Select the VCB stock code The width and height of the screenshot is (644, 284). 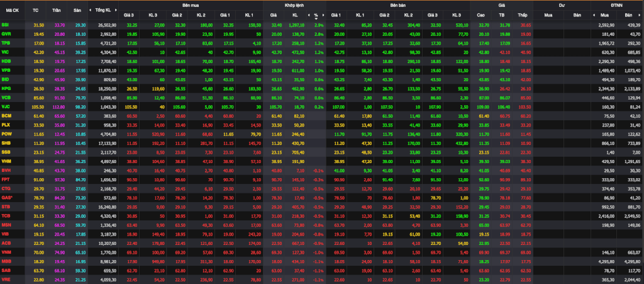6,96
